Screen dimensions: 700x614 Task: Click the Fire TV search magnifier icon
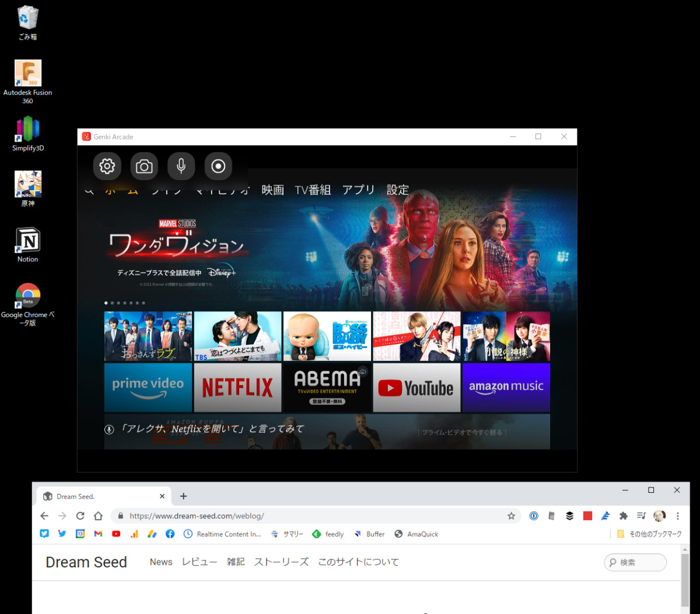[89, 191]
